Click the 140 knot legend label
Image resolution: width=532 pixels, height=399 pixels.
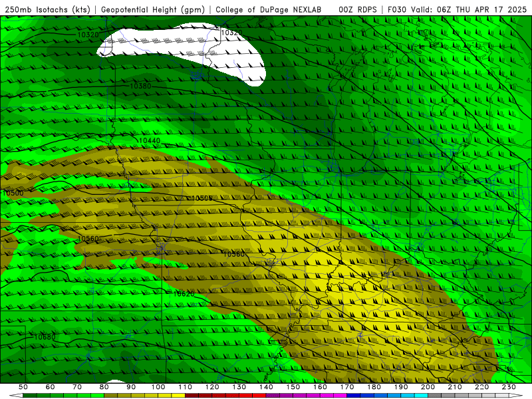tap(266, 387)
